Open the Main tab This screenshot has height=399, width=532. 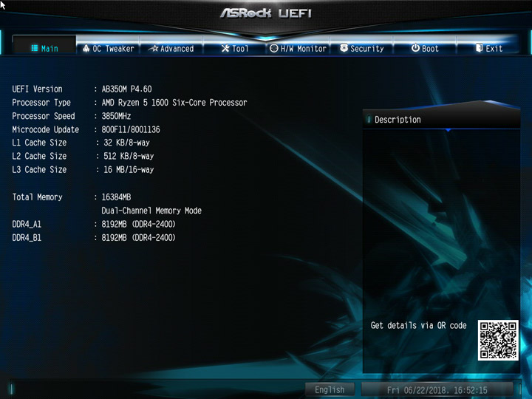pos(44,46)
